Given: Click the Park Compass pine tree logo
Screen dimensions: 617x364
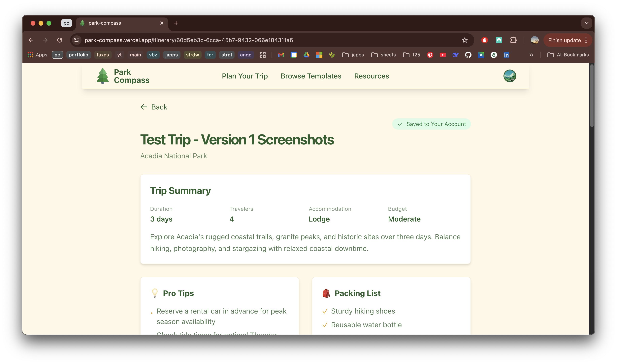Looking at the screenshot, I should pos(103,76).
